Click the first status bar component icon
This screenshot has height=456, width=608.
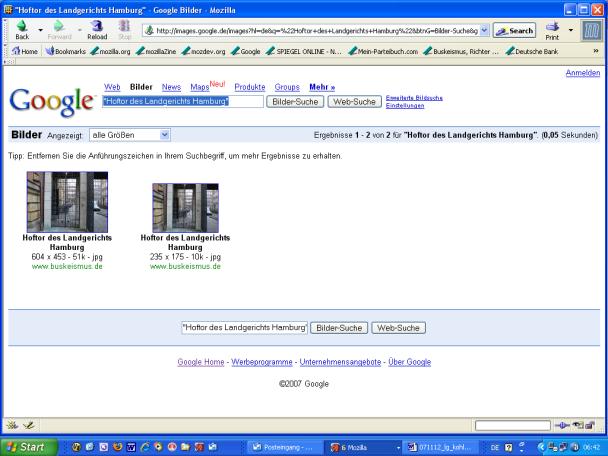click(12, 425)
